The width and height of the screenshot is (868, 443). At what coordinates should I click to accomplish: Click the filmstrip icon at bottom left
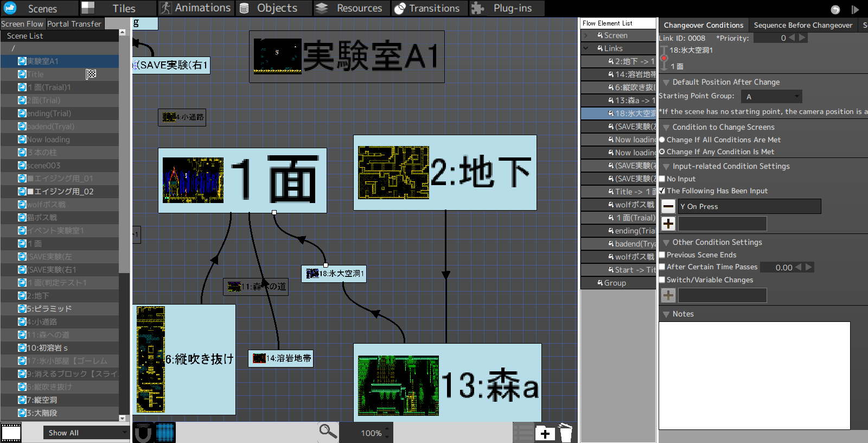click(11, 433)
